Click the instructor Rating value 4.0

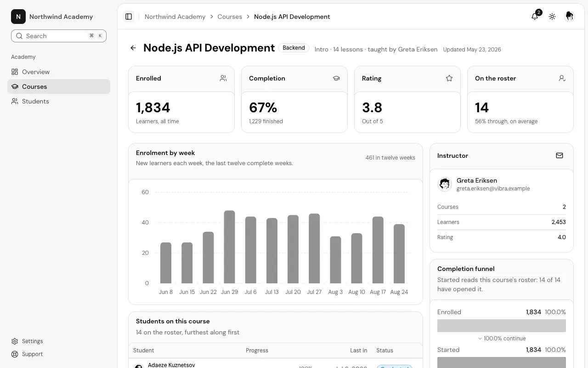click(x=561, y=237)
